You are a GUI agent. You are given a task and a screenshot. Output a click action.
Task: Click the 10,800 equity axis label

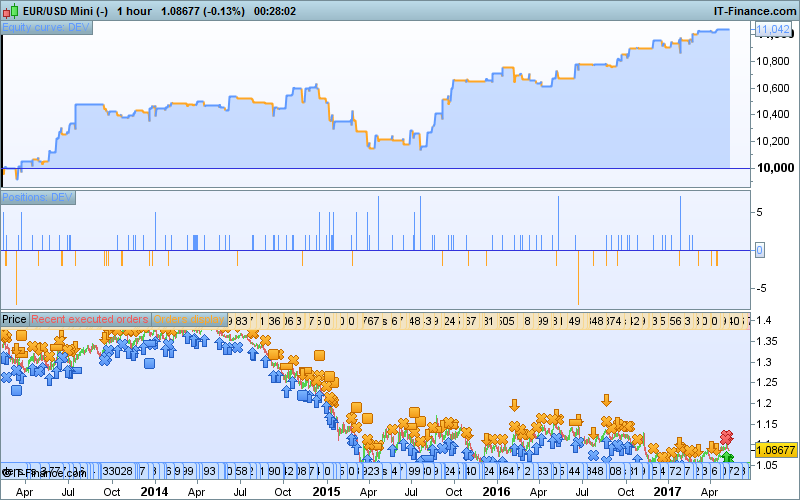point(772,62)
